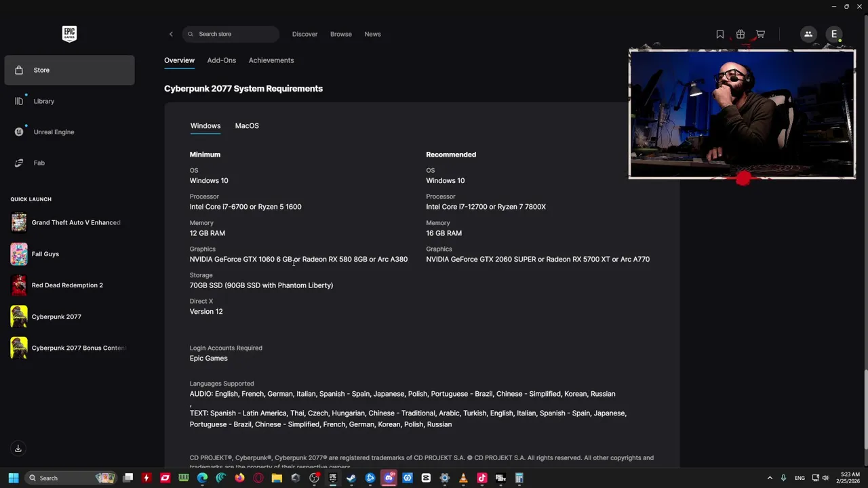
Task: Open the ENG language switcher
Action: click(800, 478)
